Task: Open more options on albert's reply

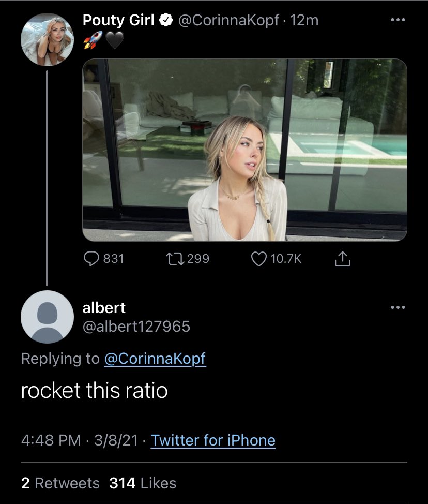Action: pyautogui.click(x=398, y=307)
